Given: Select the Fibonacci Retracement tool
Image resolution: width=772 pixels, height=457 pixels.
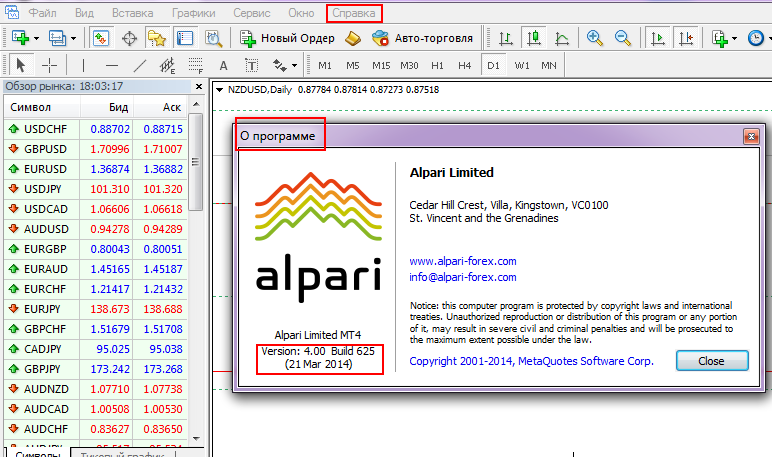Looking at the screenshot, I should click(195, 65).
